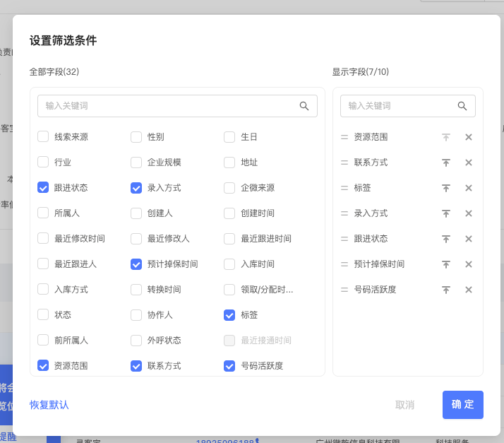Uncheck the 标签 checkbox
Viewport: 504px width, 443px height.
coord(229,315)
